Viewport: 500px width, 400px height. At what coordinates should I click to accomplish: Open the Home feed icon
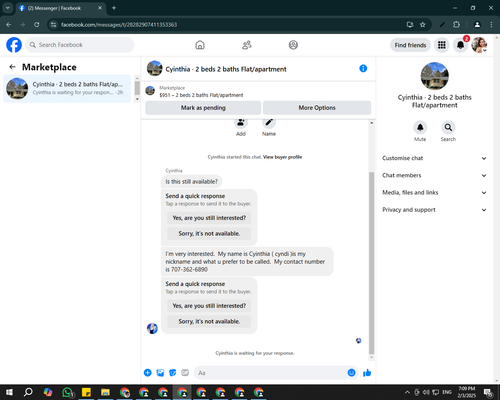[x=200, y=45]
